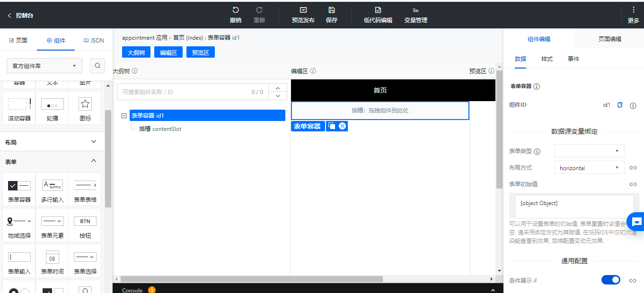Expand the 布局 section
644x293 pixels.
coord(51,142)
